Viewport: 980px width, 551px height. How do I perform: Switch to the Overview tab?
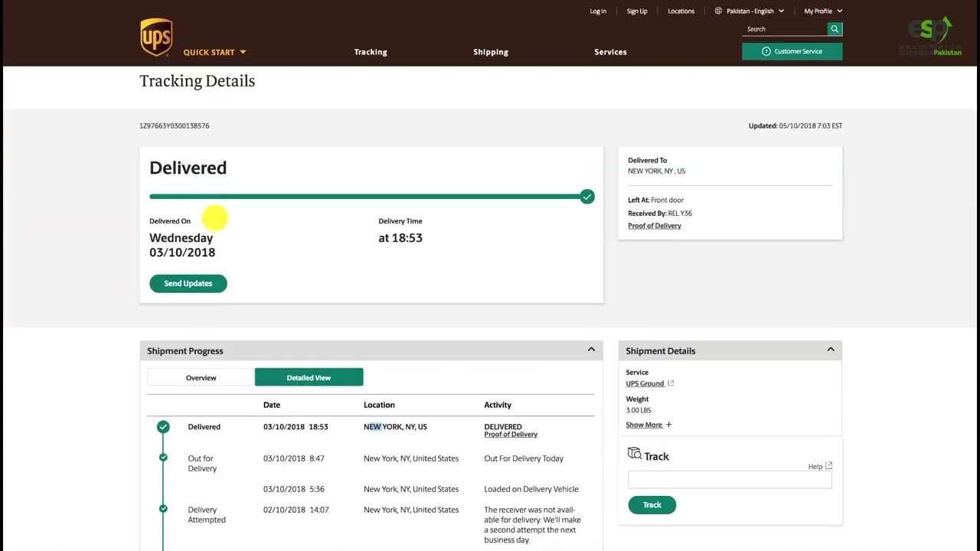(x=201, y=377)
